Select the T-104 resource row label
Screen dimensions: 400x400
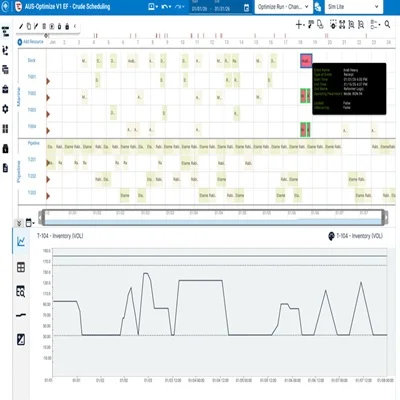(x=32, y=126)
